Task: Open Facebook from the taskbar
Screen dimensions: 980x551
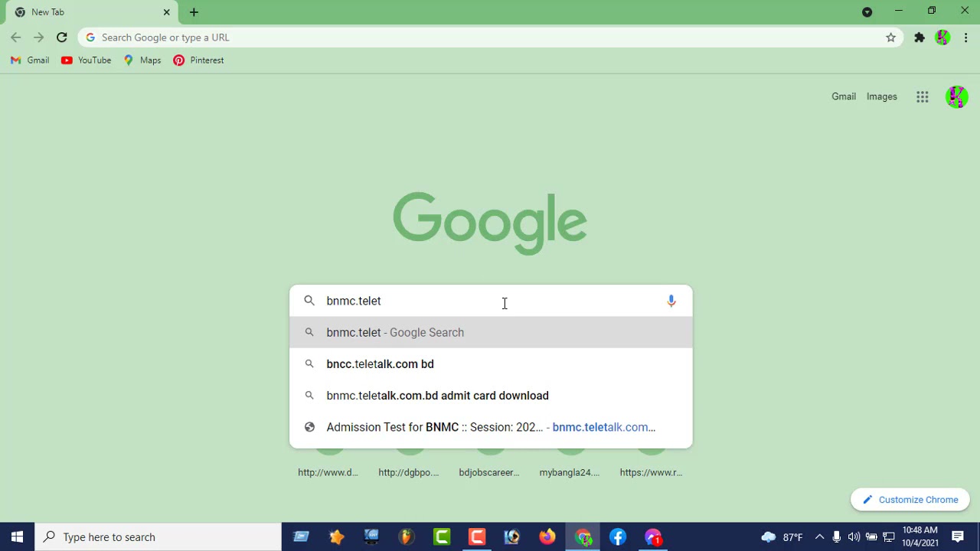Action: tap(619, 537)
